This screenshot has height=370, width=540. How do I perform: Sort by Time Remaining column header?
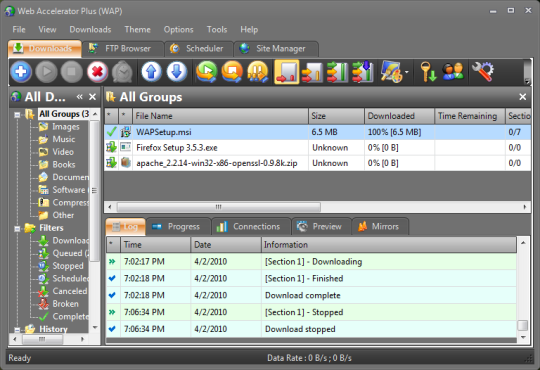[x=470, y=116]
